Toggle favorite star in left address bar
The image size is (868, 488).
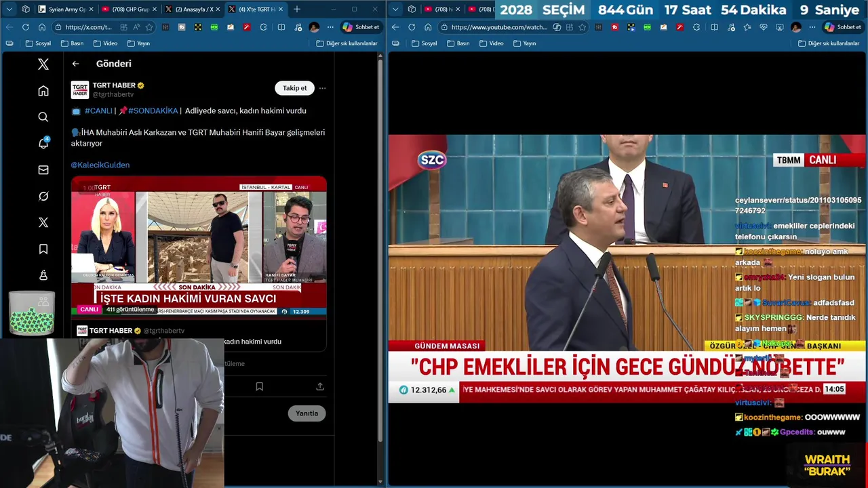pyautogui.click(x=149, y=27)
